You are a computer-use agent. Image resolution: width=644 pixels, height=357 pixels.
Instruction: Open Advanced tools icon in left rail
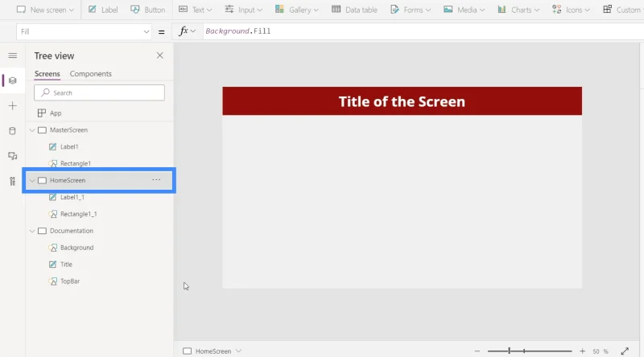click(x=13, y=181)
